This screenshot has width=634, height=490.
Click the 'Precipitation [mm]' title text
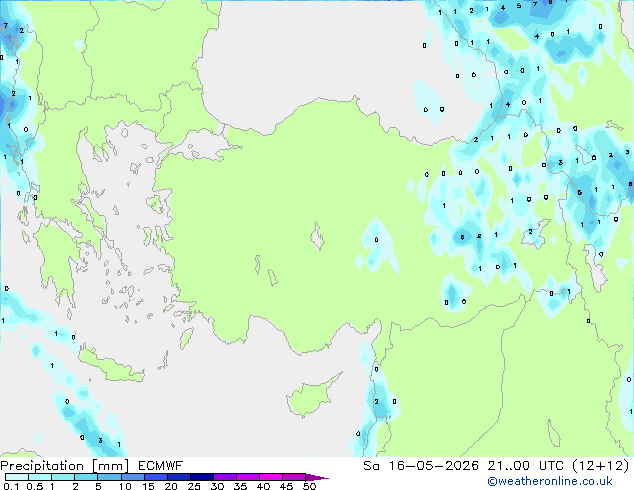(65, 466)
